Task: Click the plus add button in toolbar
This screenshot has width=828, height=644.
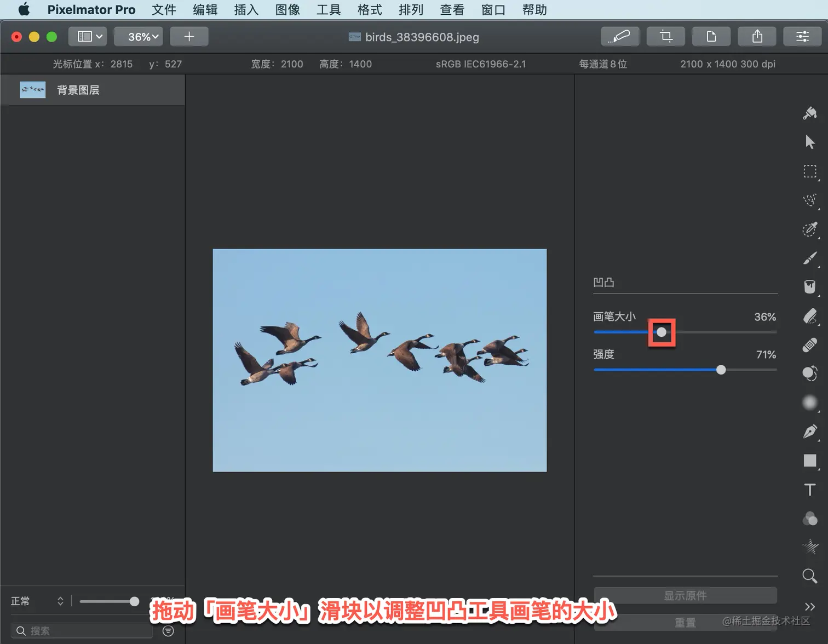Action: click(189, 37)
